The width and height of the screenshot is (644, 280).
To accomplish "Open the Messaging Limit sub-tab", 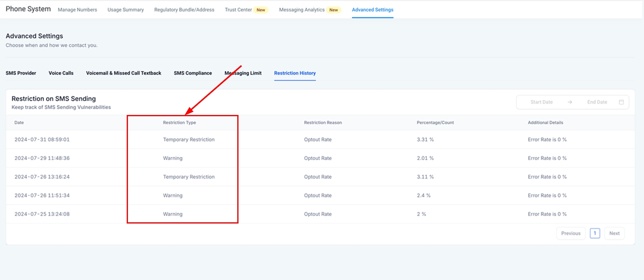I will point(243,73).
